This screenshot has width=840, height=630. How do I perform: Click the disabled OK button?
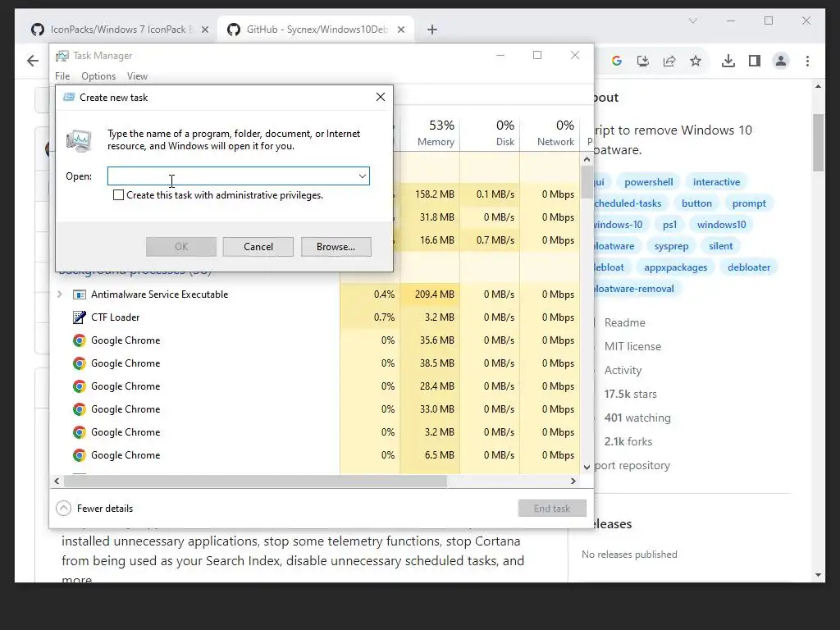(181, 247)
